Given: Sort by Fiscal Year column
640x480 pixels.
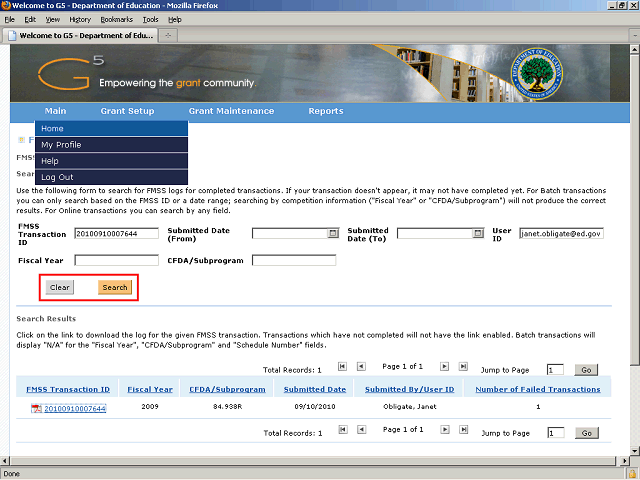Looking at the screenshot, I should 150,389.
